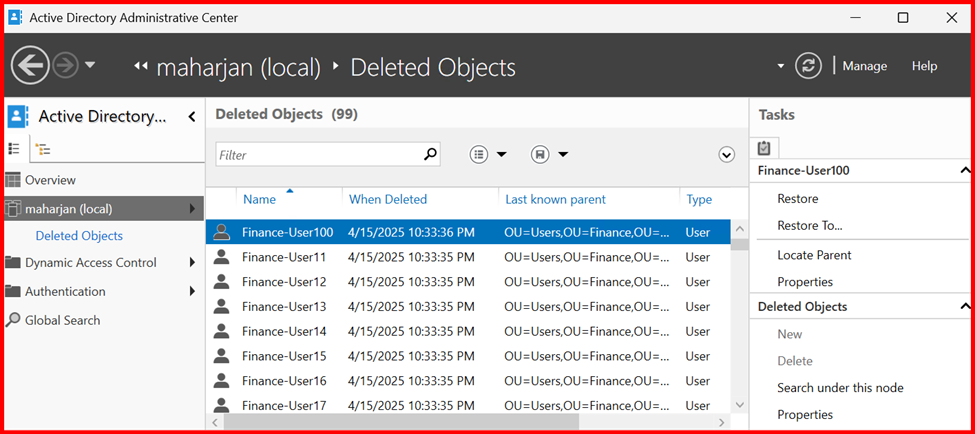The width and height of the screenshot is (975, 434).
Task: Click the refresh icon in header
Action: (x=808, y=66)
